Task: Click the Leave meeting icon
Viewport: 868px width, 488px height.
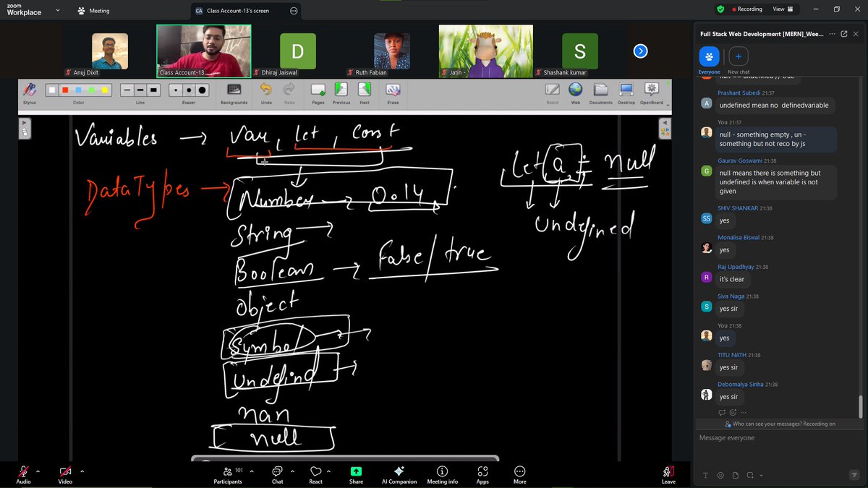Action: click(x=668, y=474)
